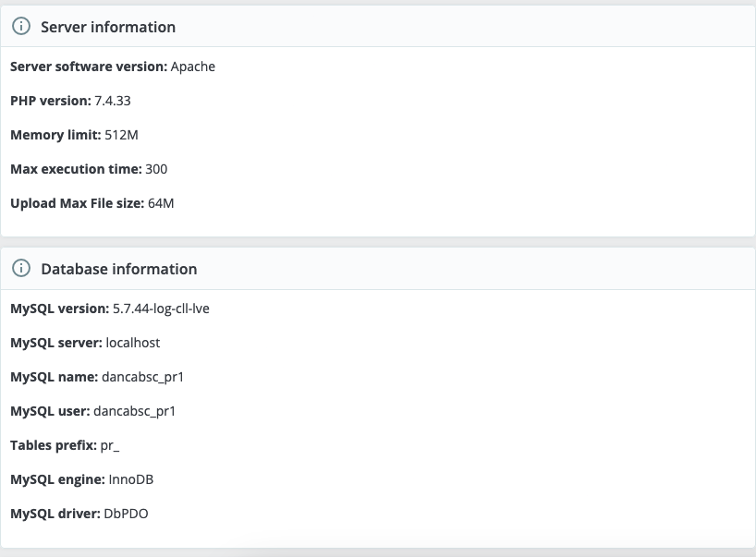
Task: Click the MySQL version 5.7.44-log-cll-lve value
Action: (161, 309)
